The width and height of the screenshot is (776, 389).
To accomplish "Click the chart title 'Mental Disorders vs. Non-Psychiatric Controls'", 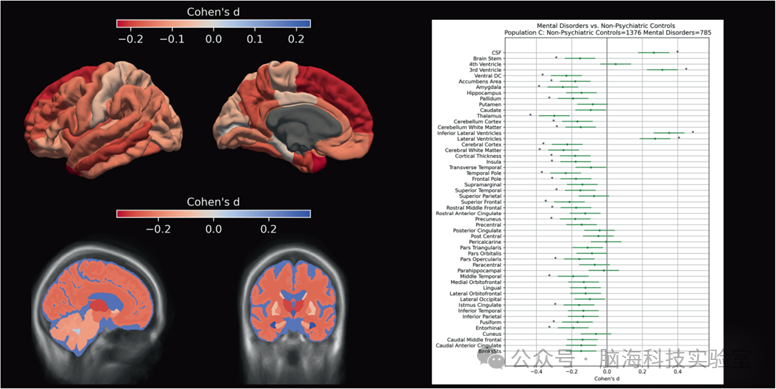I will click(x=606, y=26).
